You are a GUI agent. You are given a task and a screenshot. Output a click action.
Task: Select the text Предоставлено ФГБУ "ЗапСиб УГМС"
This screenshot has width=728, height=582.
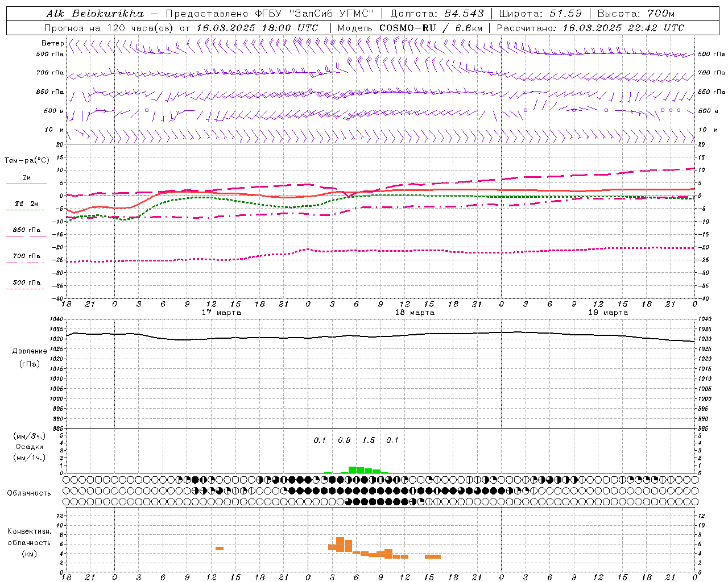[270, 14]
